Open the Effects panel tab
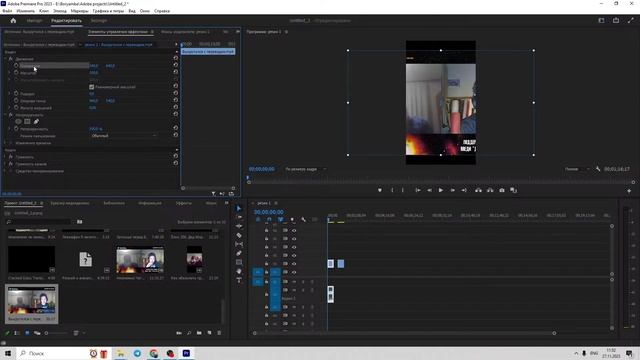640x360 pixels. pos(183,203)
